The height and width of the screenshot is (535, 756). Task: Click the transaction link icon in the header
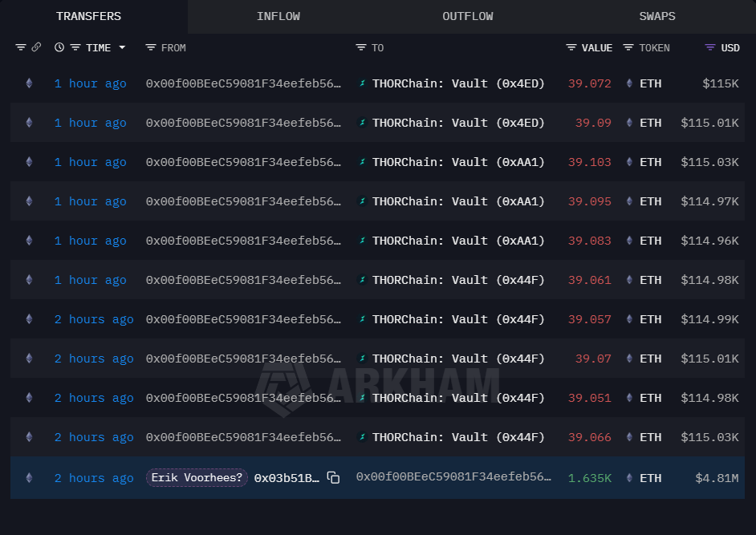coord(36,48)
